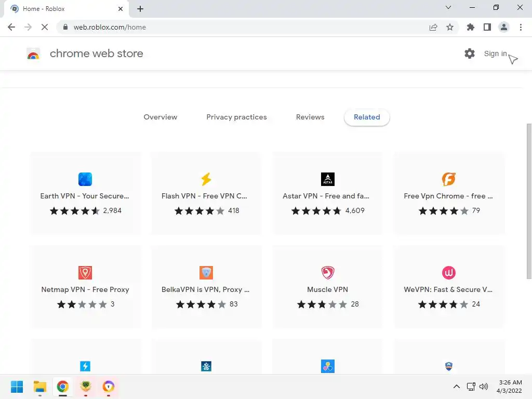
Task: Toggle Chrome side panel icon
Action: (487, 27)
